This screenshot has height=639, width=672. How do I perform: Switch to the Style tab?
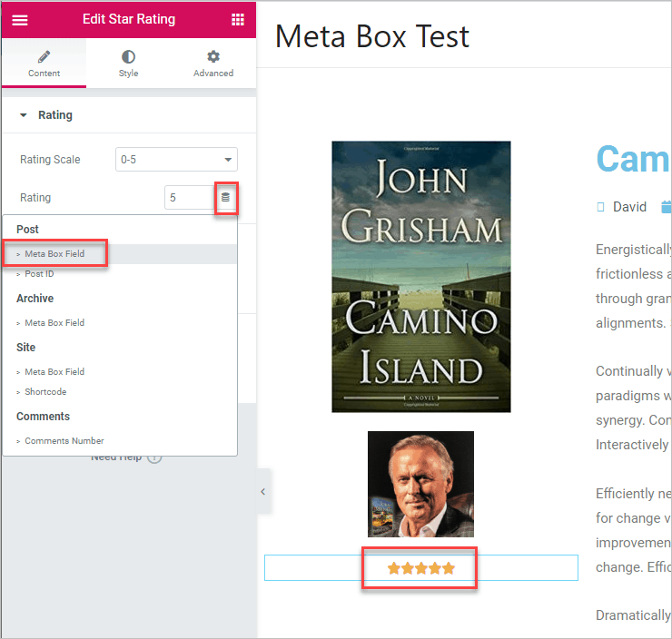pos(128,64)
